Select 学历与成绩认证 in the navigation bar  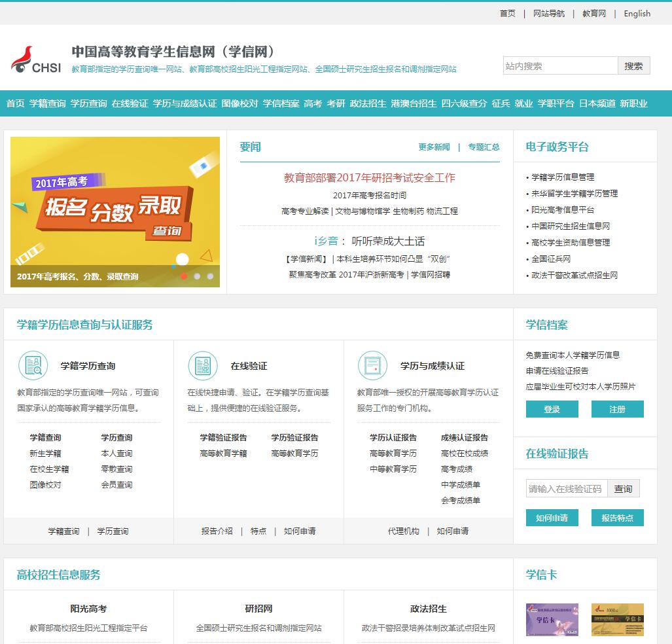point(185,103)
